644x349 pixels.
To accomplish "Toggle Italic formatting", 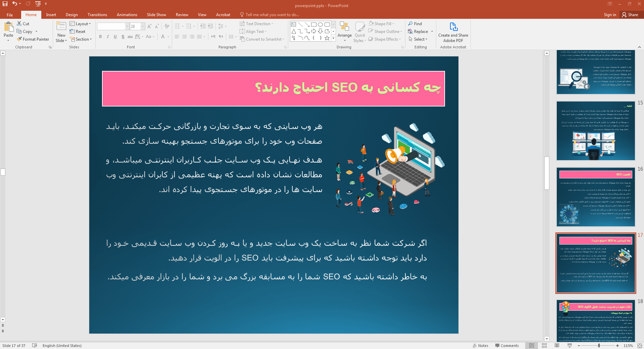I will point(108,37).
